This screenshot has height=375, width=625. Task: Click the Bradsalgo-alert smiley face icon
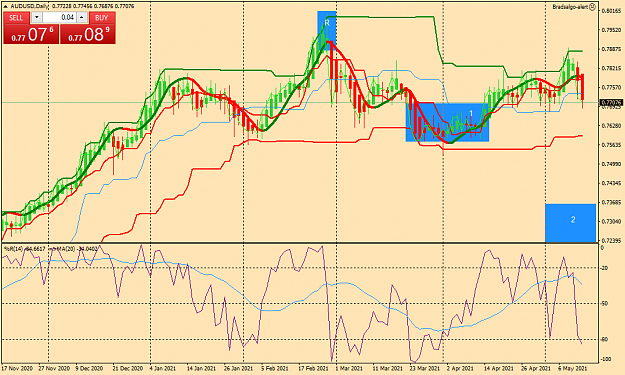(x=592, y=7)
